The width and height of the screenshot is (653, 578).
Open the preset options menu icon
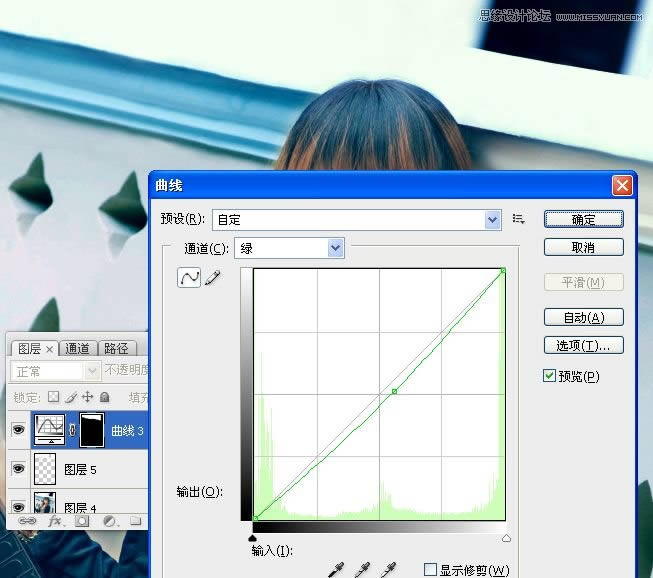(x=519, y=219)
